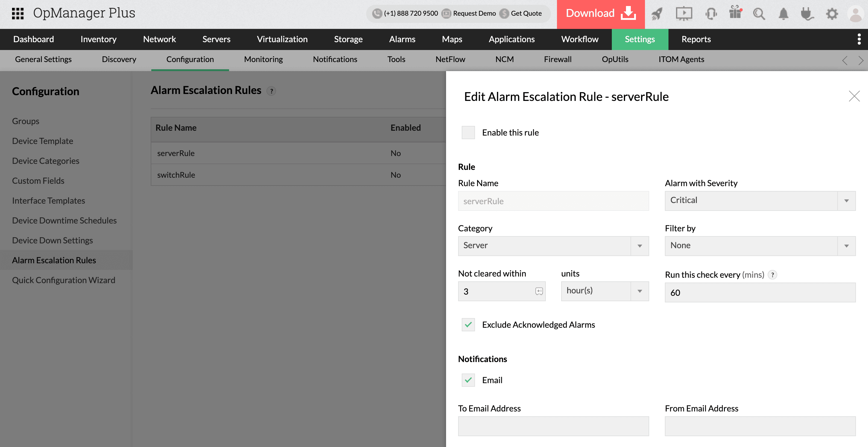
Task: Click the rocket quick-start icon
Action: coord(657,14)
